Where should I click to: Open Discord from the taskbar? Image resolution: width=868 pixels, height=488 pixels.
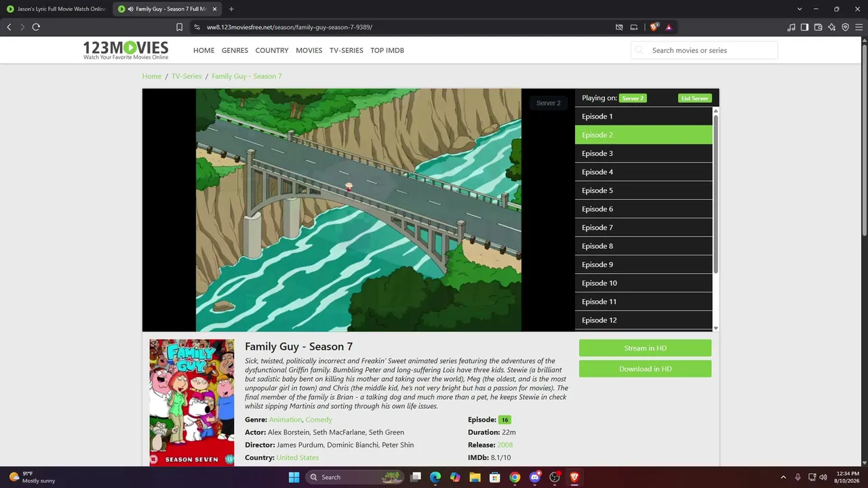click(x=535, y=477)
